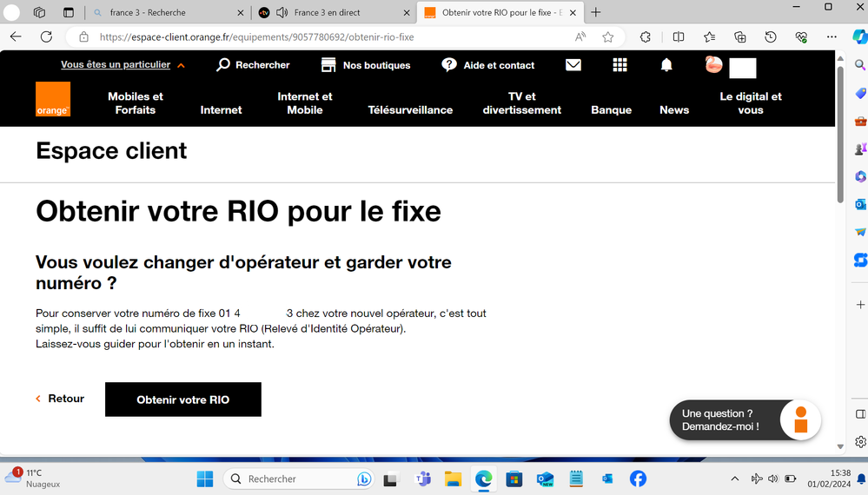
Task: Open Nos boutiques link
Action: (366, 65)
